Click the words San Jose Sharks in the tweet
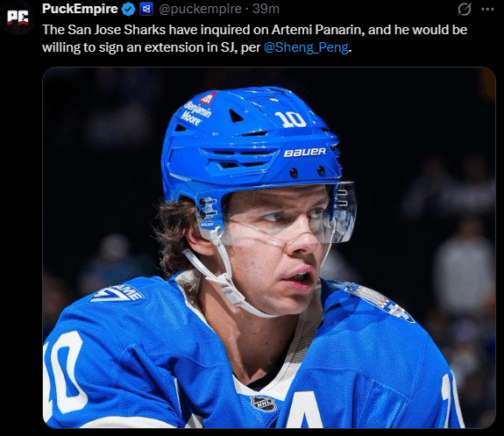504x436 pixels. (x=117, y=30)
